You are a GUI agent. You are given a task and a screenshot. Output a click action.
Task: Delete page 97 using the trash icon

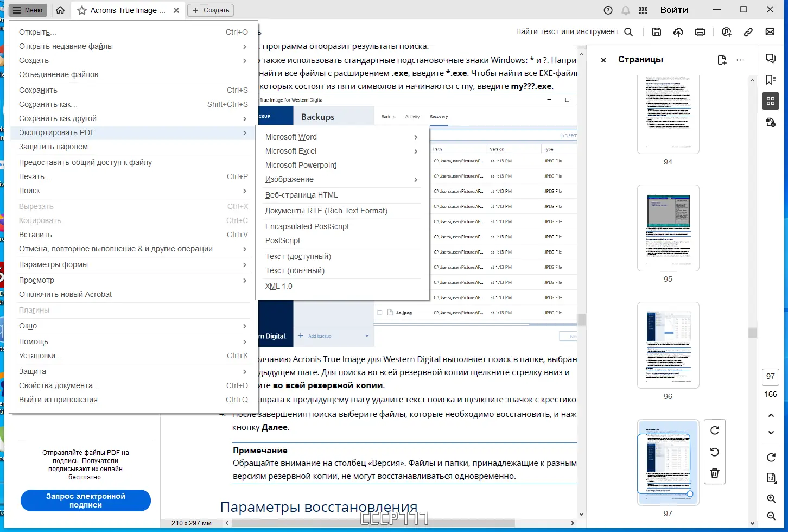[x=715, y=473]
